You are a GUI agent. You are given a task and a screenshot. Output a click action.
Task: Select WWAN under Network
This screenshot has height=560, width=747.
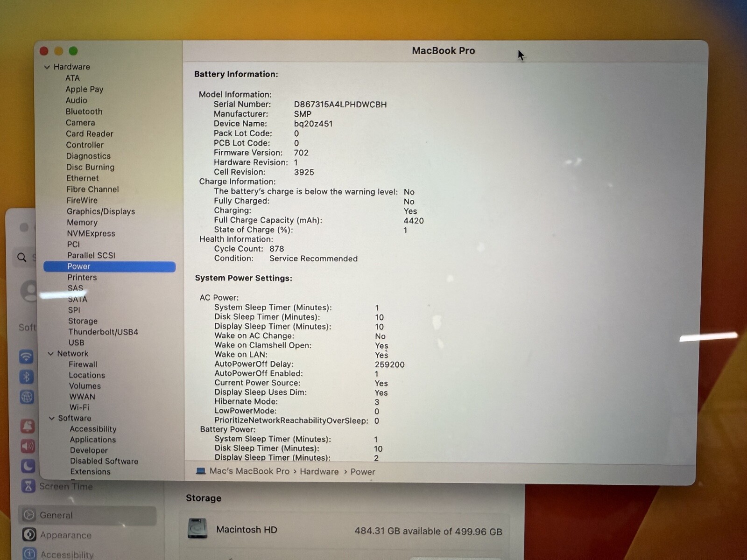click(82, 397)
